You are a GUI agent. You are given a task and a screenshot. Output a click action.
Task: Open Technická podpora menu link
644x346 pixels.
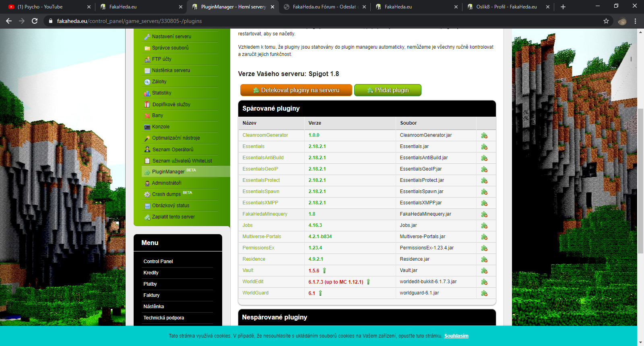(x=163, y=318)
